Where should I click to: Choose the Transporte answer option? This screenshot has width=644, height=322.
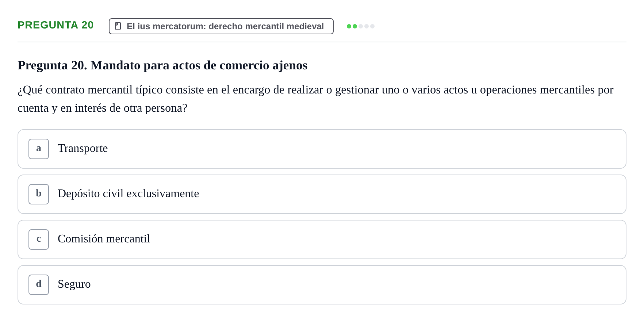coord(322,149)
